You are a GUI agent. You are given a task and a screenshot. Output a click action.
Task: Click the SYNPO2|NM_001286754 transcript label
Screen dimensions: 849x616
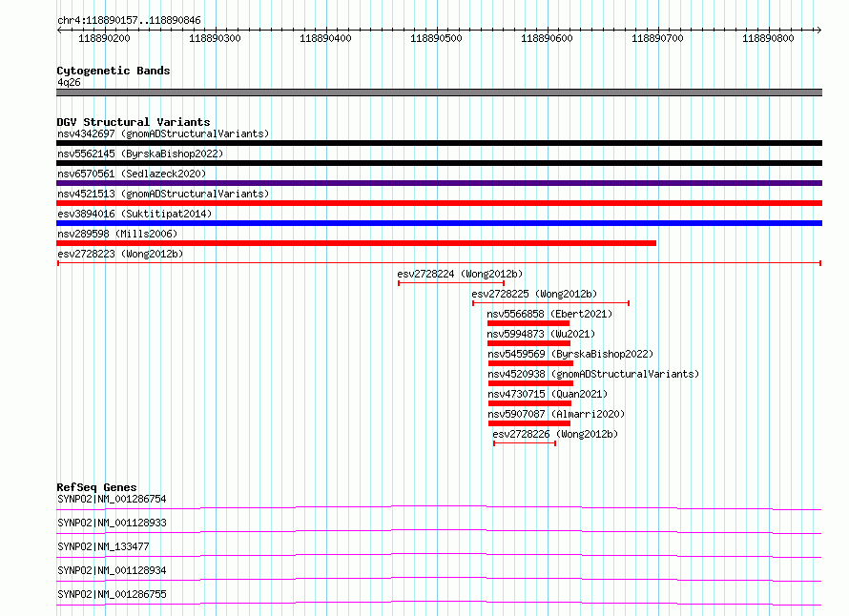[x=112, y=499]
